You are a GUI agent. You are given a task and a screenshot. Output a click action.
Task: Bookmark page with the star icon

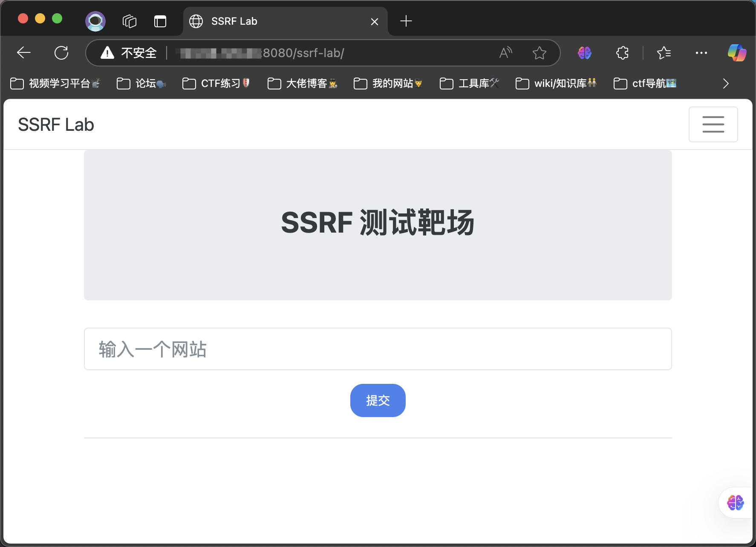[x=539, y=53]
